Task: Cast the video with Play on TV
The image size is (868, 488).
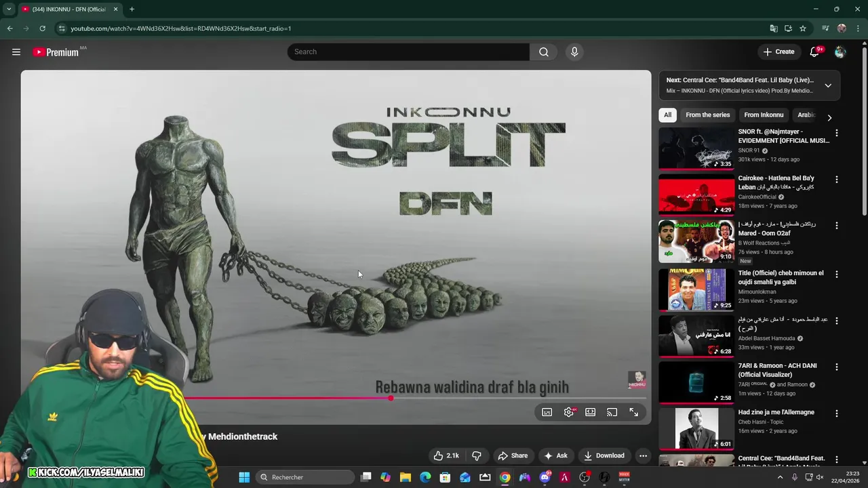Action: coord(612,412)
